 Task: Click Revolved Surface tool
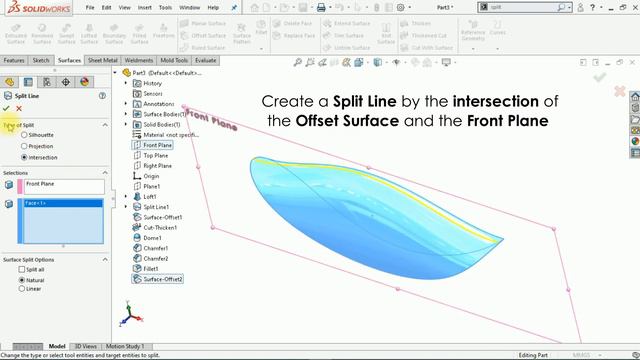click(42, 33)
